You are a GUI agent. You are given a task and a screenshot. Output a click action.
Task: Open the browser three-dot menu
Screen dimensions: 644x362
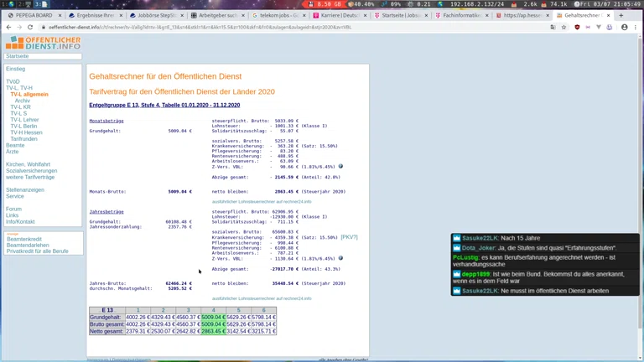pyautogui.click(x=636, y=27)
